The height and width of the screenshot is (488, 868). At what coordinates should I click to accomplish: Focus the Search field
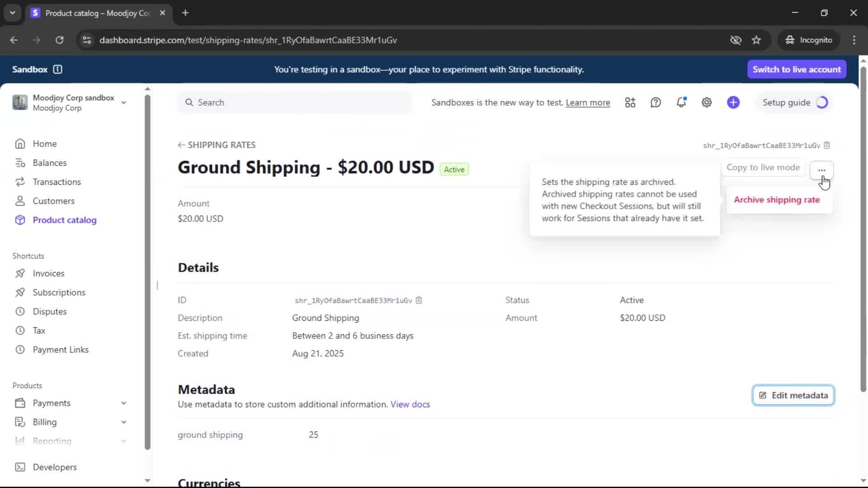[295, 103]
